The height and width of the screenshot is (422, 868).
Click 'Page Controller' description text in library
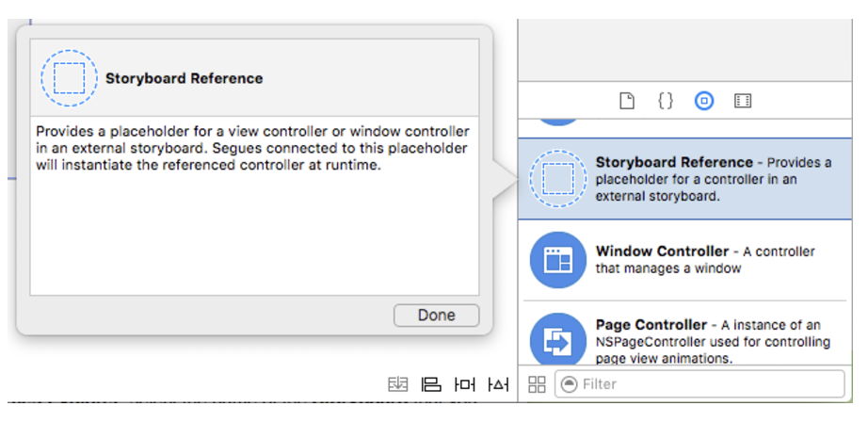pyautogui.click(x=713, y=341)
